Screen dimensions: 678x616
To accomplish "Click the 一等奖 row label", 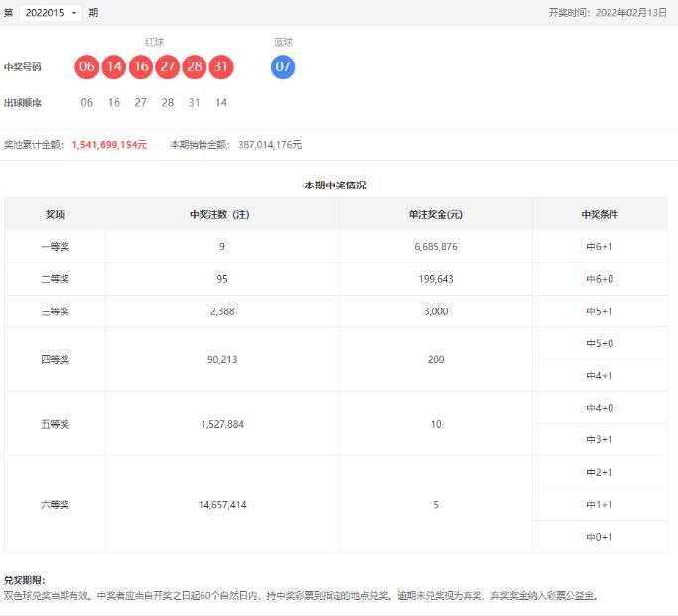I will [x=55, y=247].
